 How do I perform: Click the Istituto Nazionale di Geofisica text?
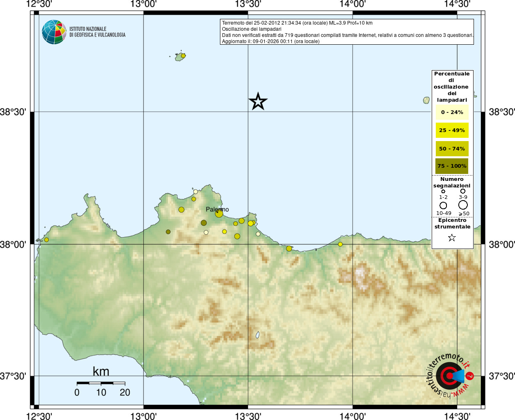coord(97,32)
